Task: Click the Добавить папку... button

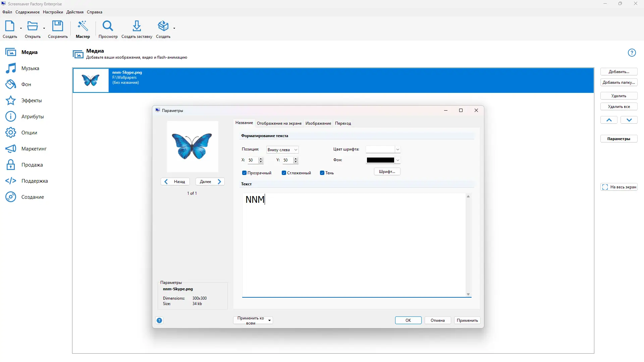Action: (x=619, y=82)
